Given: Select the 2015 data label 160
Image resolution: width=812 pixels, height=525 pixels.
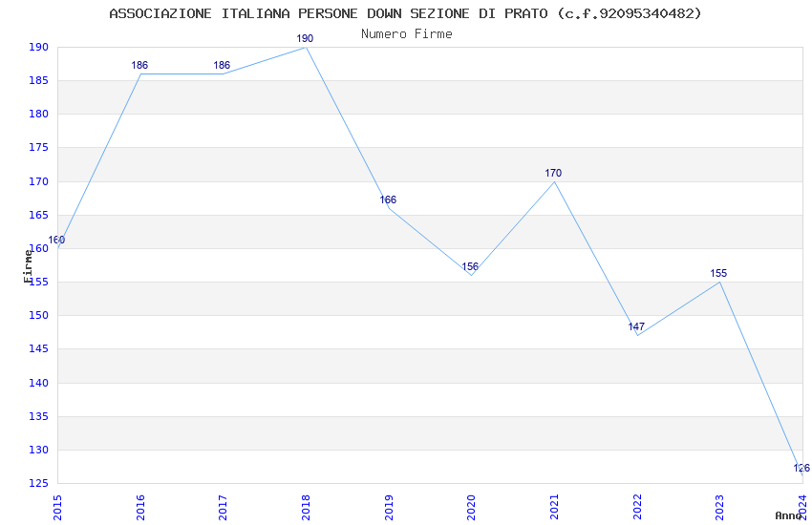Looking at the screenshot, I should tap(56, 240).
